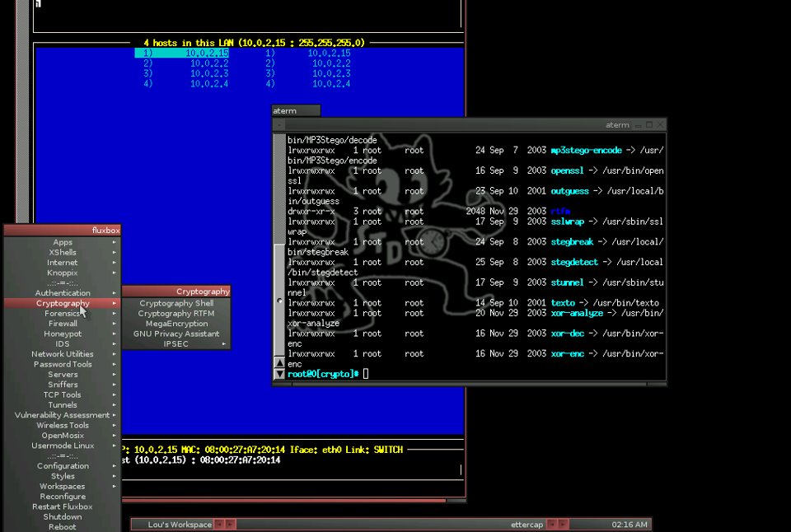Expand the Apps submenu
This screenshot has height=532, width=791.
click(62, 242)
